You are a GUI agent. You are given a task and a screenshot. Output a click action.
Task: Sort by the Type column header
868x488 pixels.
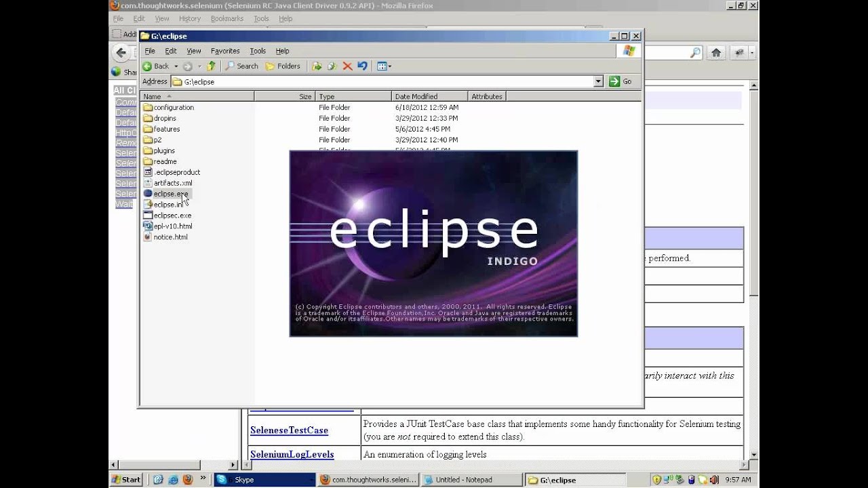pos(353,96)
